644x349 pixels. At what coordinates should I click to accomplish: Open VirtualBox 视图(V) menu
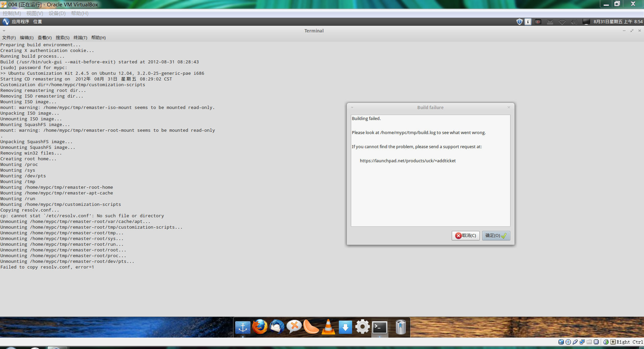point(35,13)
